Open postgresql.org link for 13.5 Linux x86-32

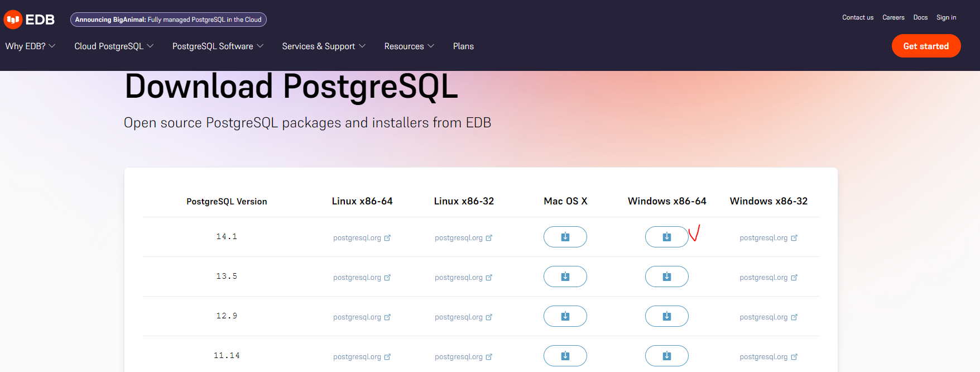coord(463,278)
